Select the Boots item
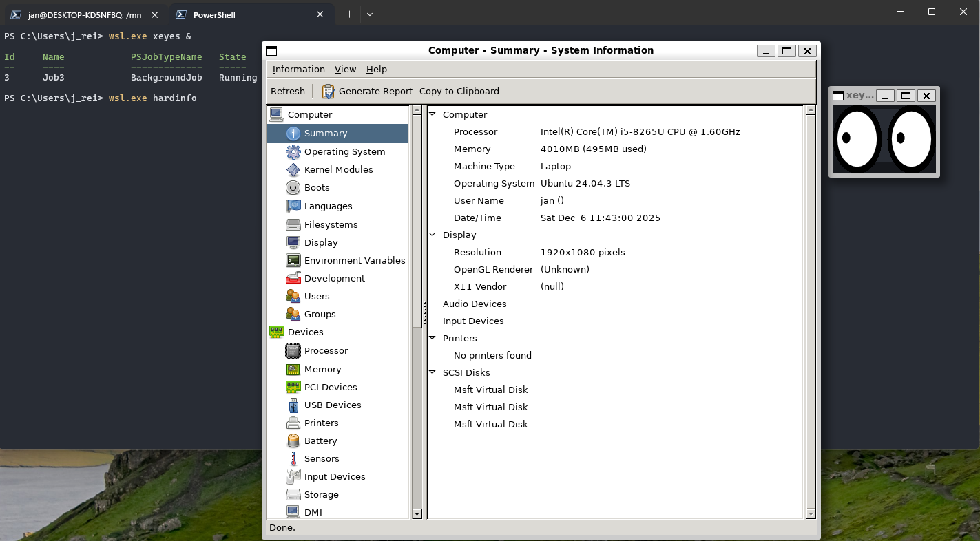The width and height of the screenshot is (980, 541). (x=317, y=187)
